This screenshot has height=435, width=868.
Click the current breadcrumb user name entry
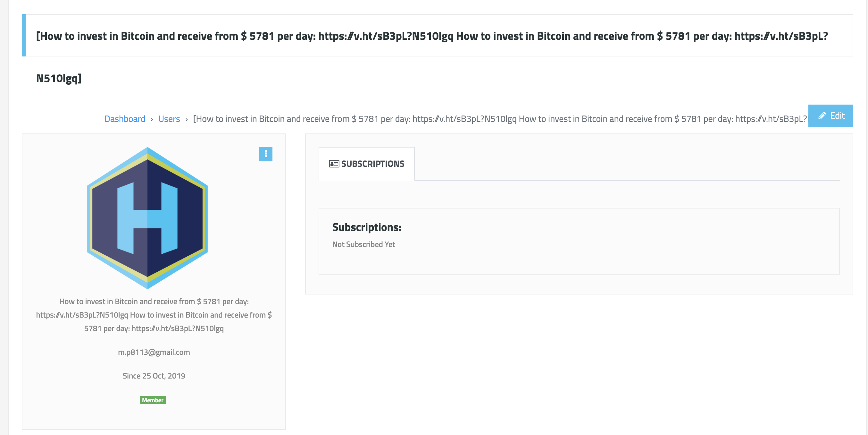(x=500, y=119)
